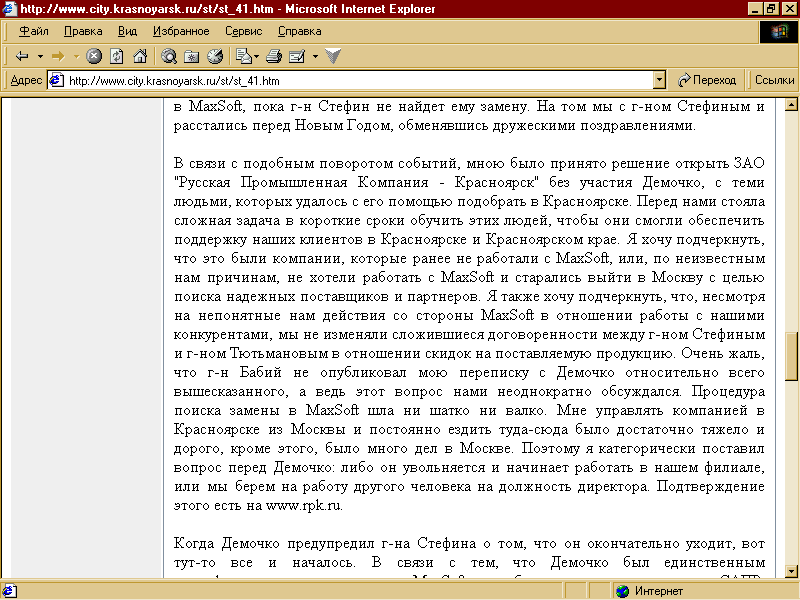Open the Вид menu
The image size is (800, 600).
[x=127, y=31]
